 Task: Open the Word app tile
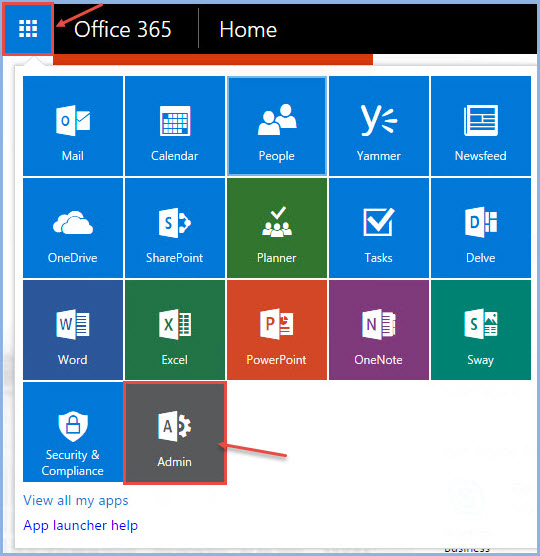73,330
